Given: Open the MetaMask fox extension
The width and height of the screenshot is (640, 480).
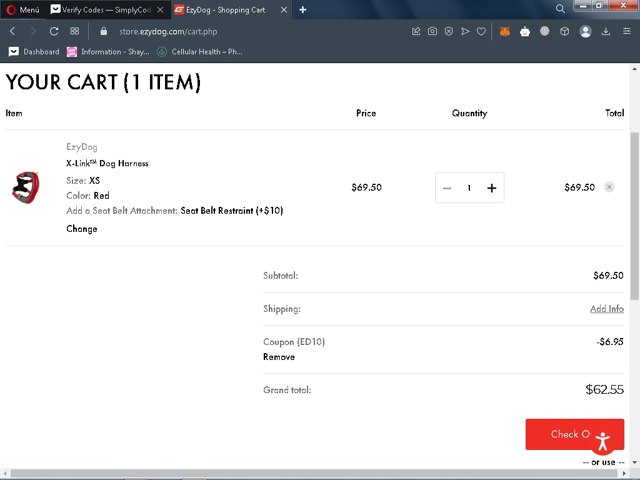Looking at the screenshot, I should click(505, 31).
